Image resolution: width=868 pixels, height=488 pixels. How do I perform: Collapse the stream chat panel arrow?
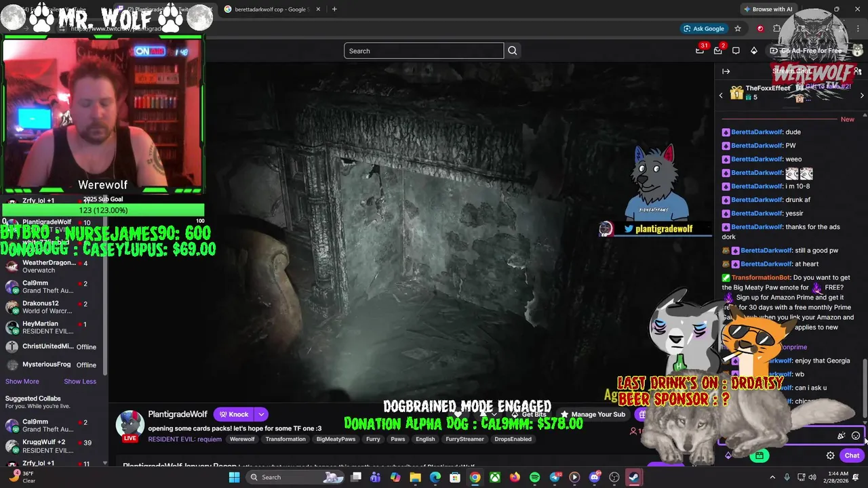point(726,71)
